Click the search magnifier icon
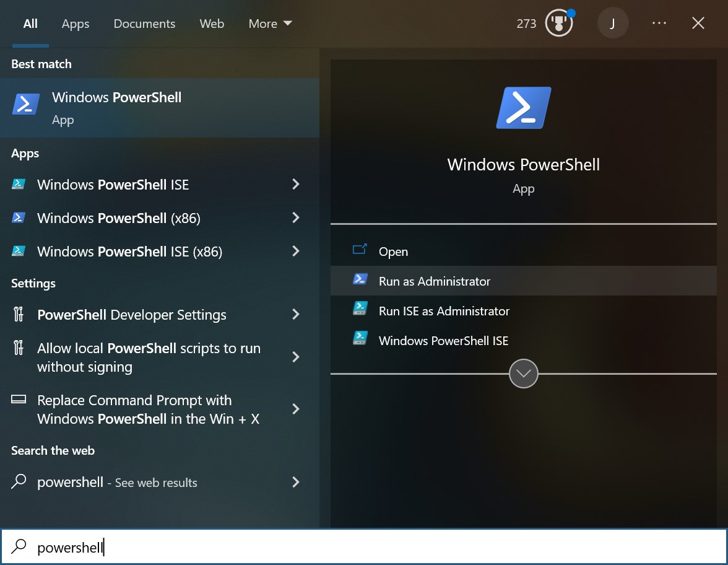728x565 pixels. [x=19, y=547]
